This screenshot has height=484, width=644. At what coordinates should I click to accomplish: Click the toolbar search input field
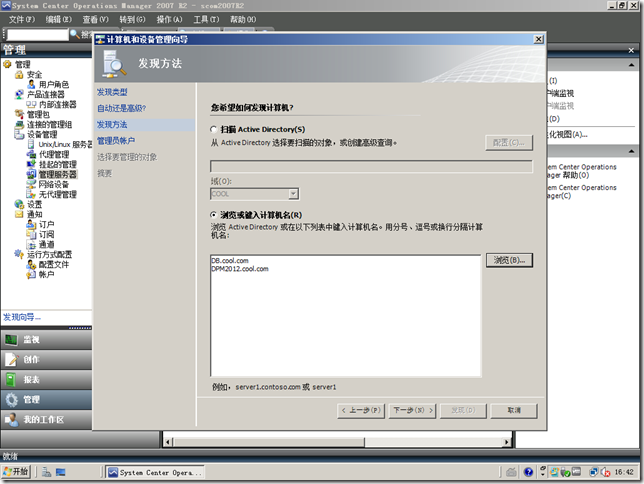click(37, 35)
